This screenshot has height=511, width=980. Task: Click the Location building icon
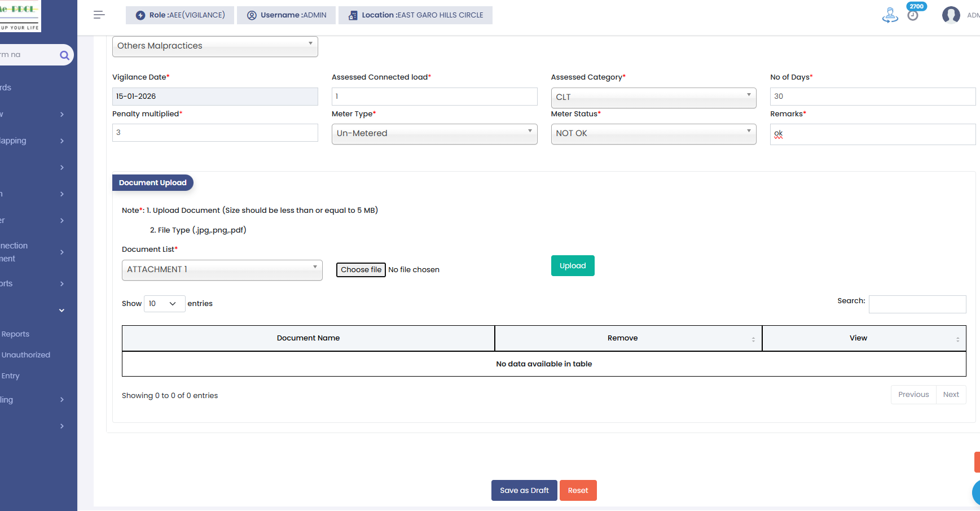pos(353,15)
